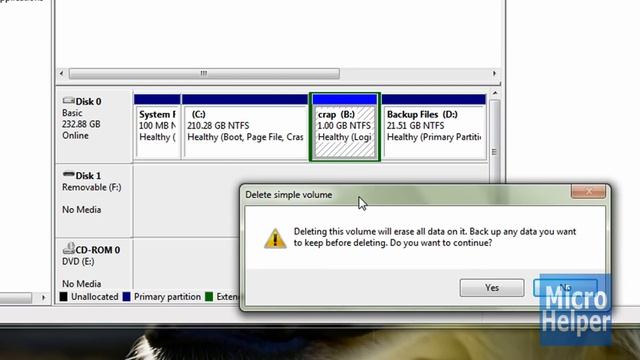
Task: Click the "Basic" type under Disk 0
Action: (x=72, y=113)
